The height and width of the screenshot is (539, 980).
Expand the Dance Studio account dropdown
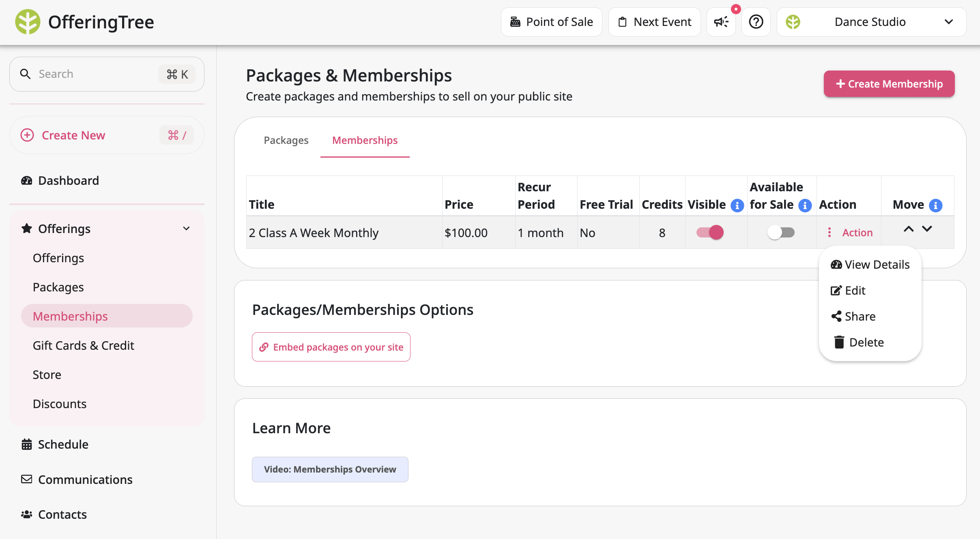click(872, 22)
